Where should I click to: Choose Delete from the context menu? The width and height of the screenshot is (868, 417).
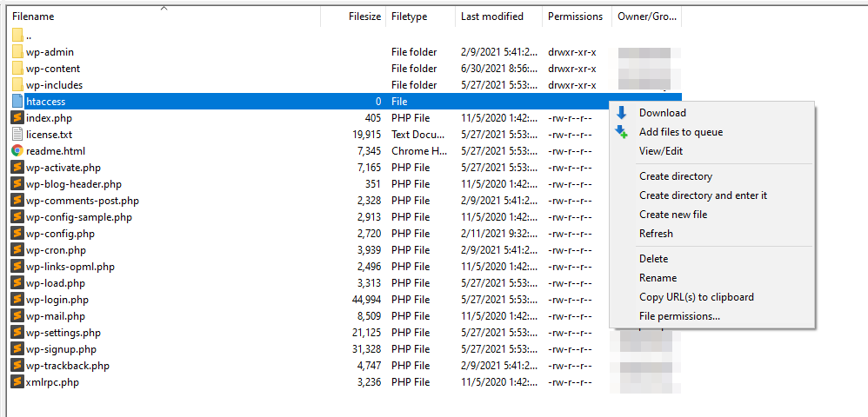pyautogui.click(x=653, y=259)
